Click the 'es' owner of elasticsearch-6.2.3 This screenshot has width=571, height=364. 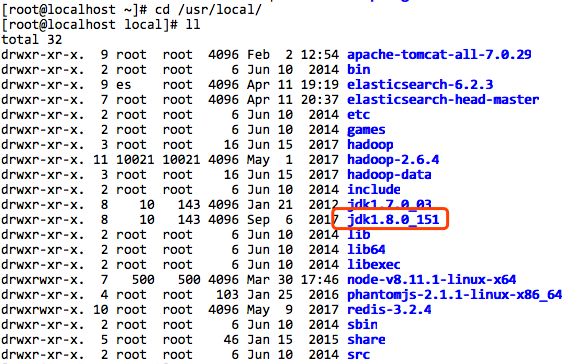(x=123, y=85)
